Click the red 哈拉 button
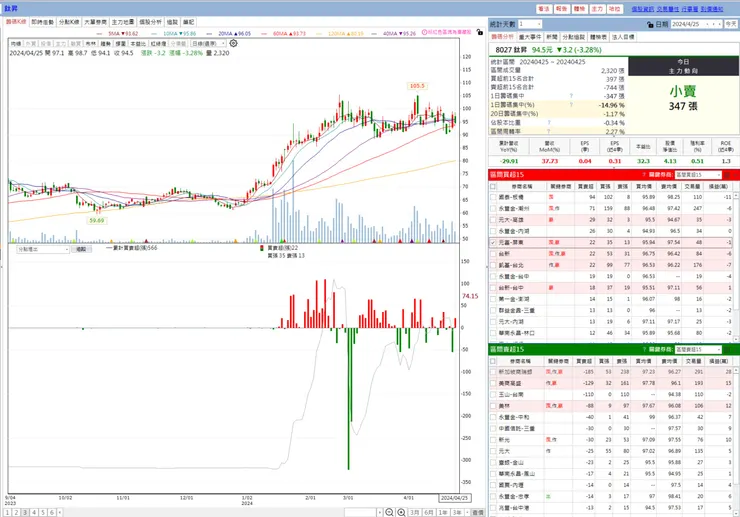Viewport: 740px width, 517px height. point(615,9)
